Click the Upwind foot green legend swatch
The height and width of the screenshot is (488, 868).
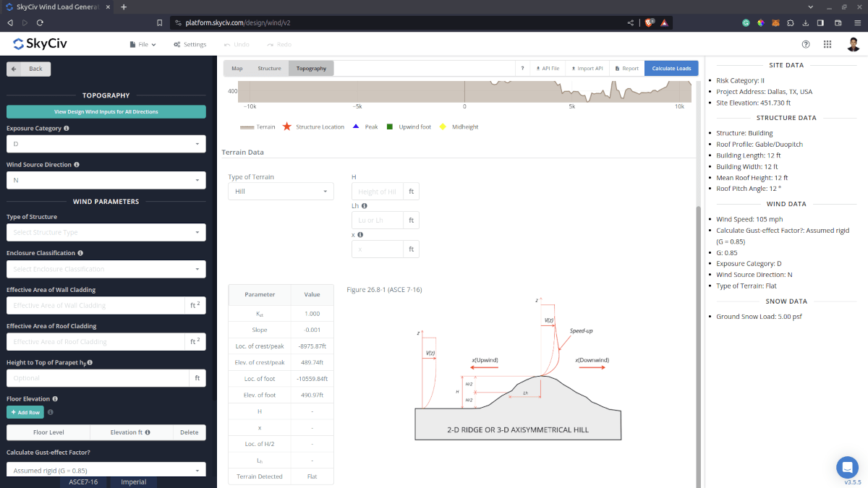tap(389, 127)
